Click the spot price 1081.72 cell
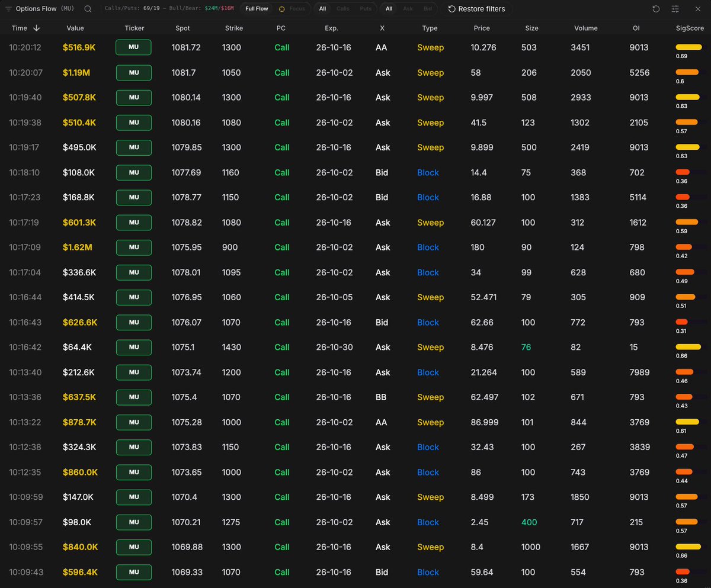The height and width of the screenshot is (588, 711). coord(187,47)
